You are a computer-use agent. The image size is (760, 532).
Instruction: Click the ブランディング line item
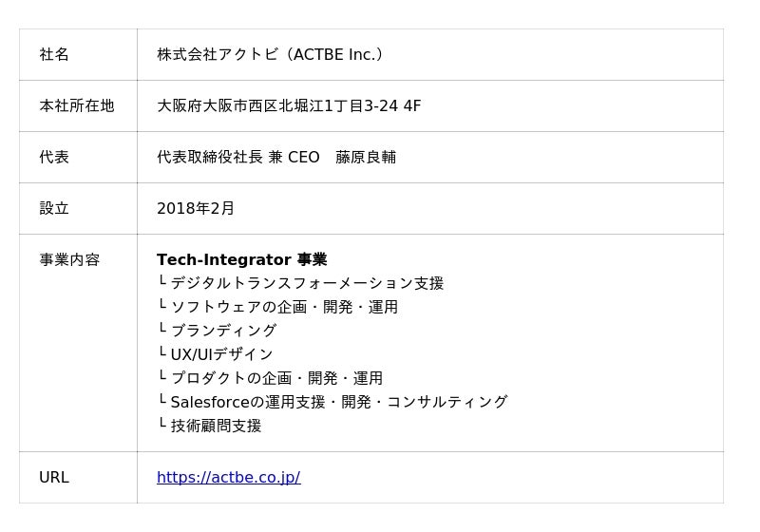(223, 331)
